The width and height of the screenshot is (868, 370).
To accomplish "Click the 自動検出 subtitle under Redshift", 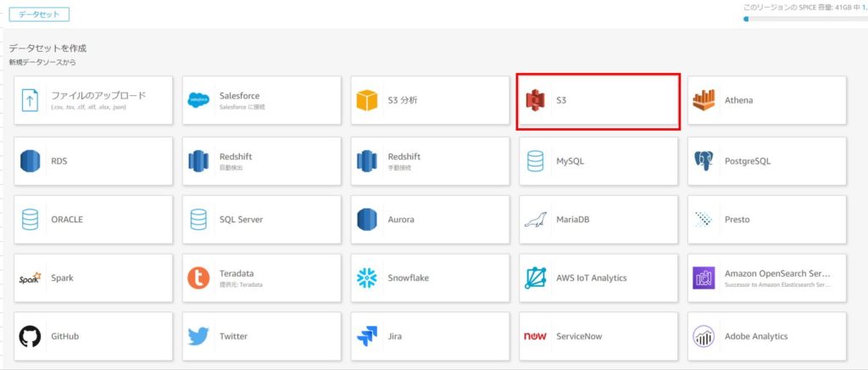I will click(231, 168).
